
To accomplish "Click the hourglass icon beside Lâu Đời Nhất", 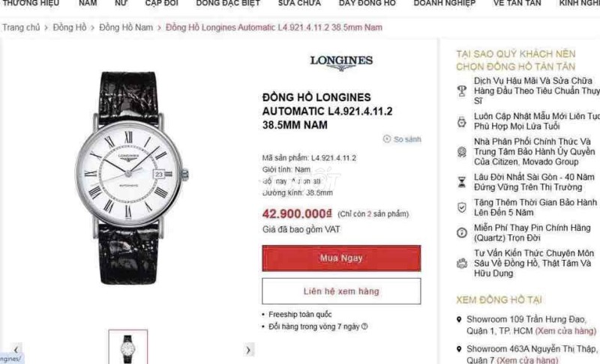I will [462, 182].
